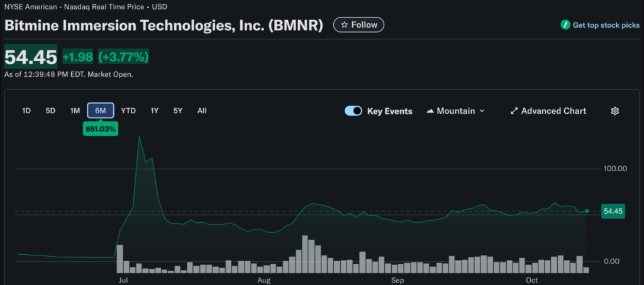
Task: Choose the 5Y time range
Action: point(178,111)
